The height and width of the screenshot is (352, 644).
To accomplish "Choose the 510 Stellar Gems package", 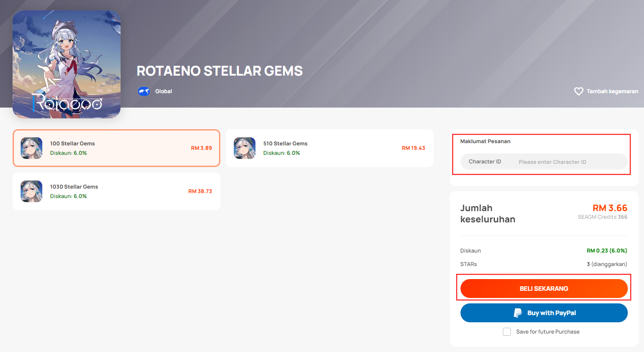I will [x=330, y=148].
